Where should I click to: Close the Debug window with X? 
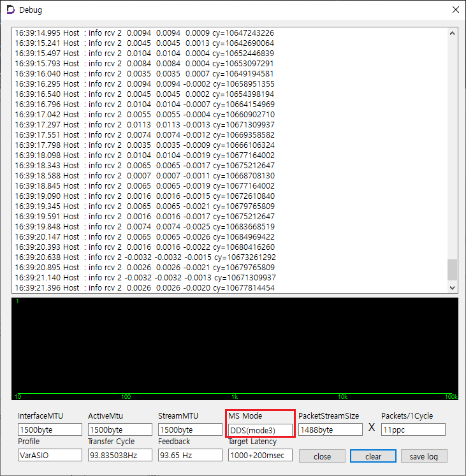pos(455,10)
